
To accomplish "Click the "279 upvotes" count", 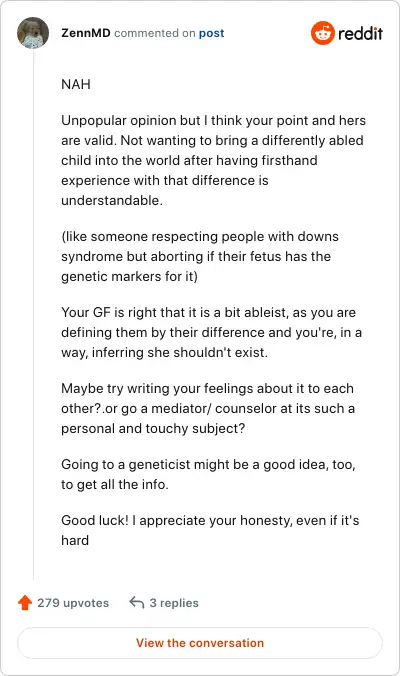I will 73,603.
